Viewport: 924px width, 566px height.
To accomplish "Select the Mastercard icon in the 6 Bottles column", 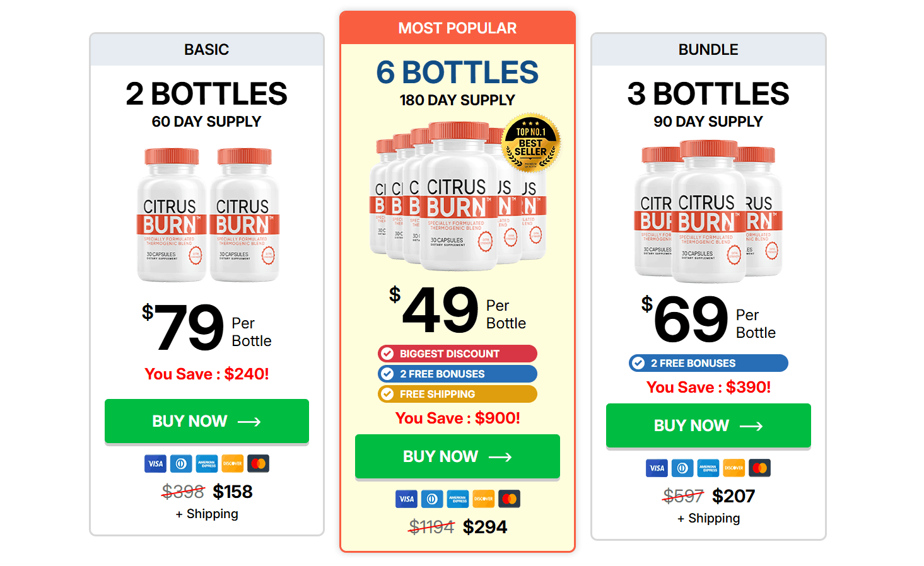I will [509, 499].
